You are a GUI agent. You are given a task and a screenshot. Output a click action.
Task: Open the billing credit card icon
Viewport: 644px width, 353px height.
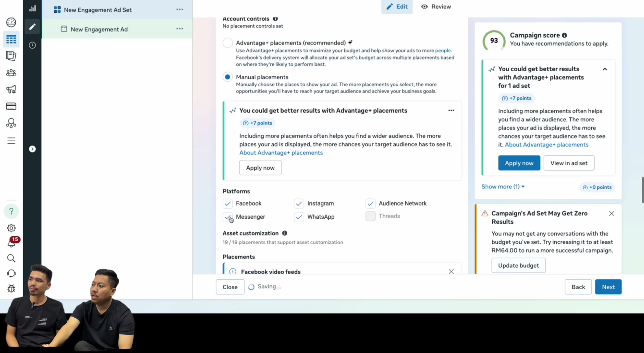[x=11, y=106]
